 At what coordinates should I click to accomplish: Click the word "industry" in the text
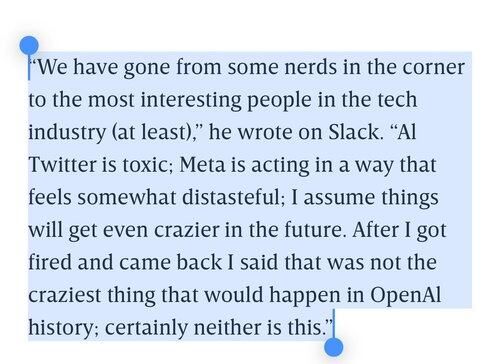(x=67, y=132)
